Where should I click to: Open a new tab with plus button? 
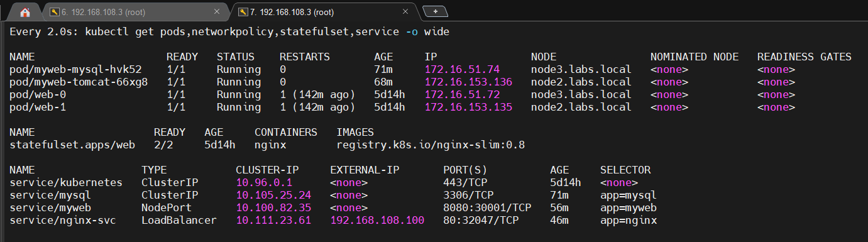click(436, 11)
